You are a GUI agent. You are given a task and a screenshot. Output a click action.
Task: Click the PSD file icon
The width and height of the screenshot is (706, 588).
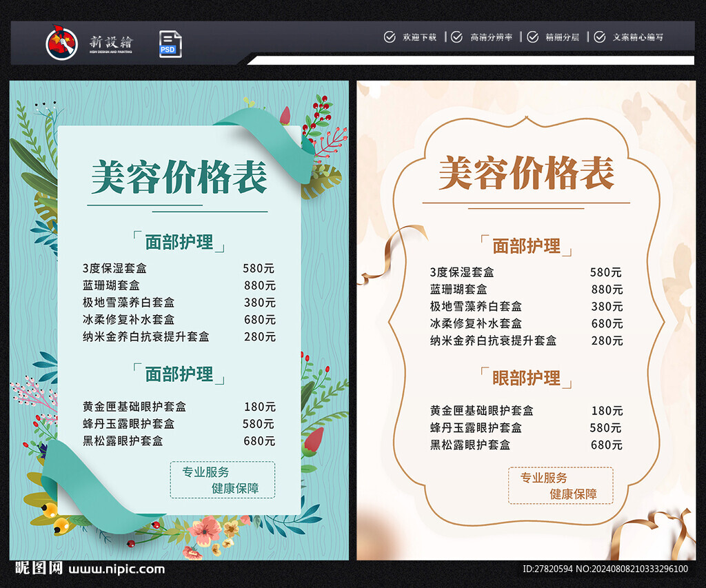pyautogui.click(x=171, y=43)
